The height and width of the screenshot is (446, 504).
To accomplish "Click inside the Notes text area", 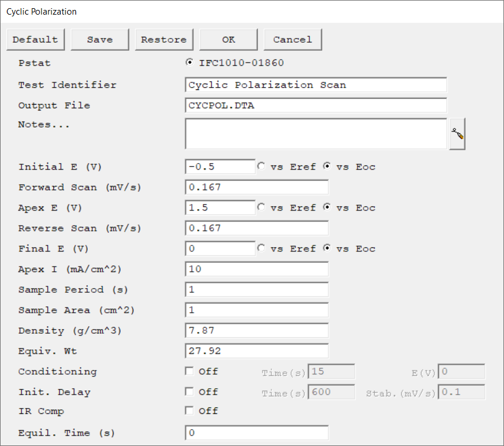I will point(316,134).
